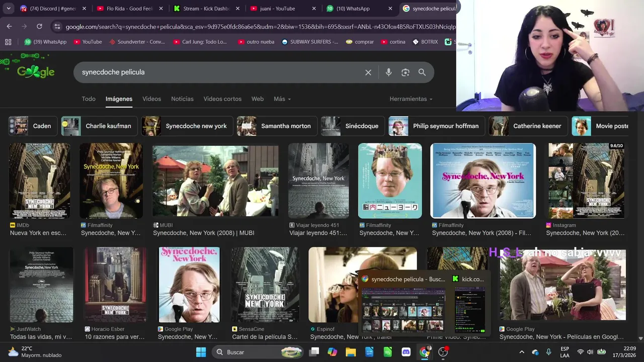Viewport: 644px width, 362px height.
Task: Open the ESP LAA language switcher
Action: pos(565,352)
